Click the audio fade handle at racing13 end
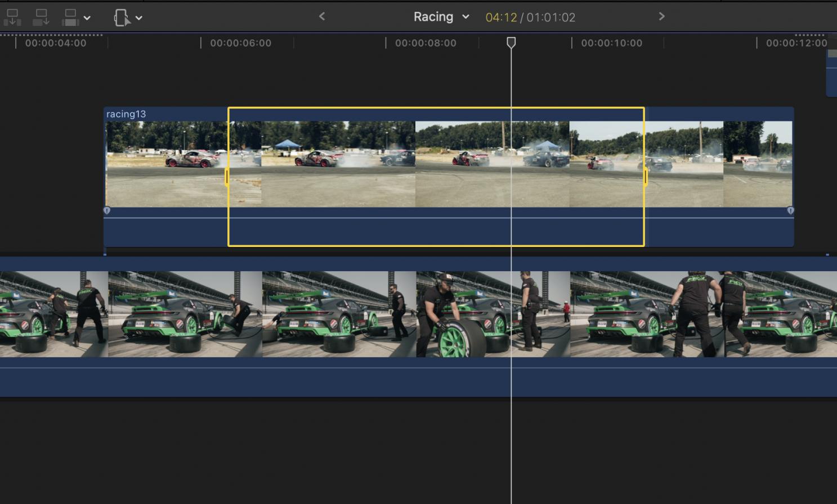Screen dimensions: 837x504 tap(790, 210)
